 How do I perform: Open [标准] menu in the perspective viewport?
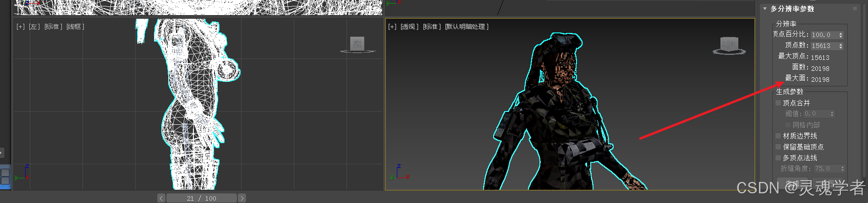(x=432, y=27)
